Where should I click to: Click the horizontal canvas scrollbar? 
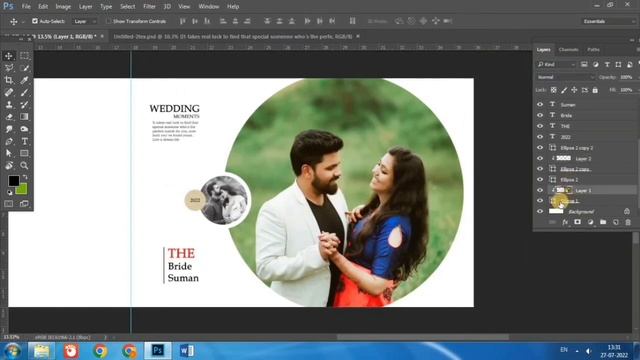tap(422, 337)
